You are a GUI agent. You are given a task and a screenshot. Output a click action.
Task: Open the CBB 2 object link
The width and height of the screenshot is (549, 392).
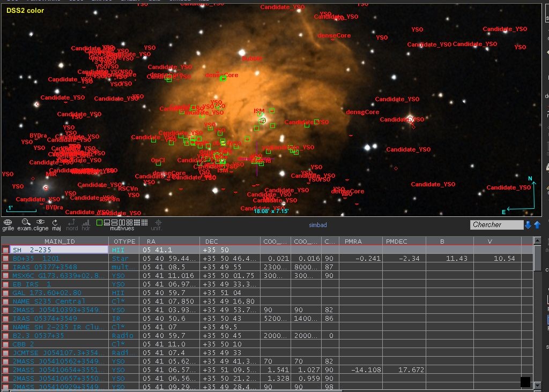tap(23, 344)
